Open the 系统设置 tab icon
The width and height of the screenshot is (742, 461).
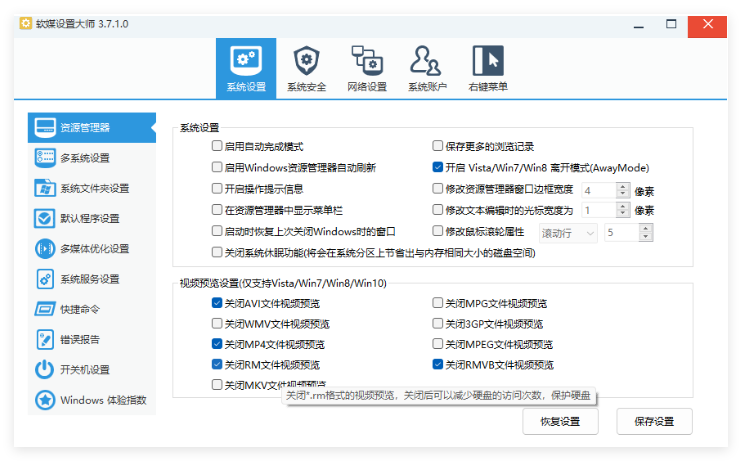click(x=246, y=61)
